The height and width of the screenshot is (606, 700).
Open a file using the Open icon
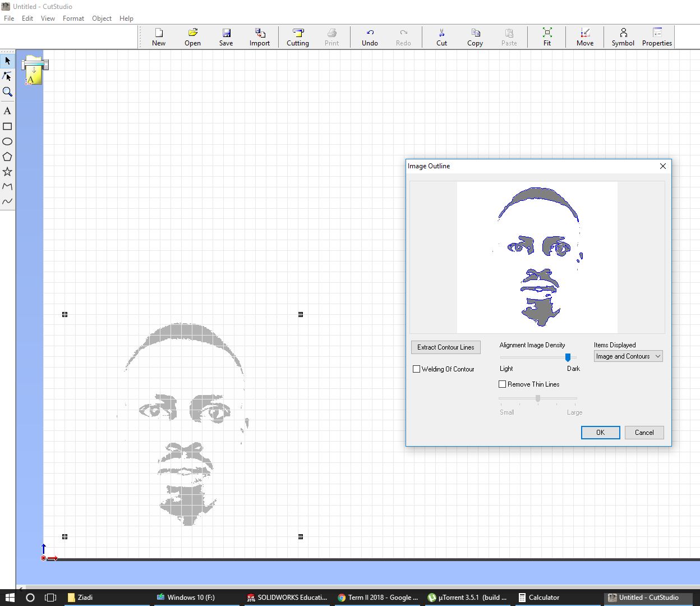click(192, 37)
